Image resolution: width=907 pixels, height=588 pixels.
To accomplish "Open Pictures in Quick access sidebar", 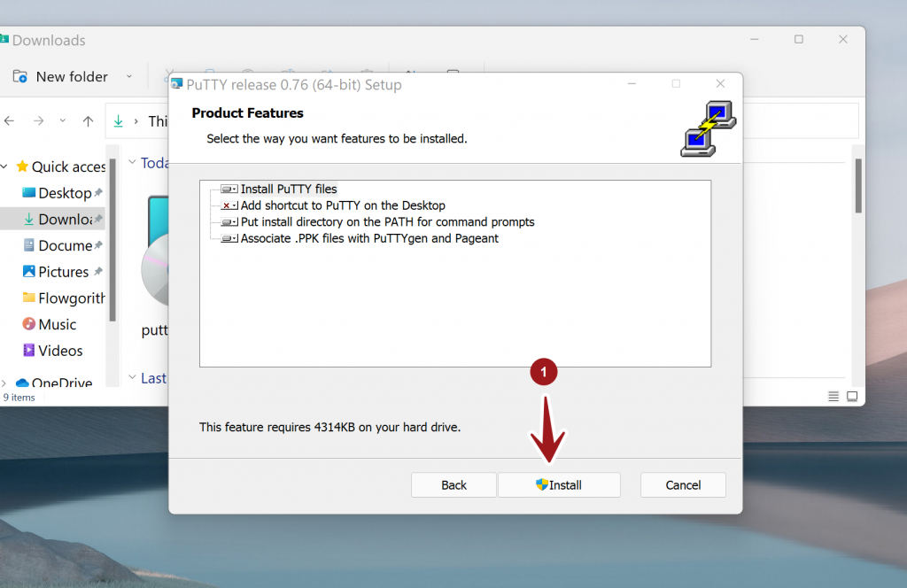I will (63, 272).
